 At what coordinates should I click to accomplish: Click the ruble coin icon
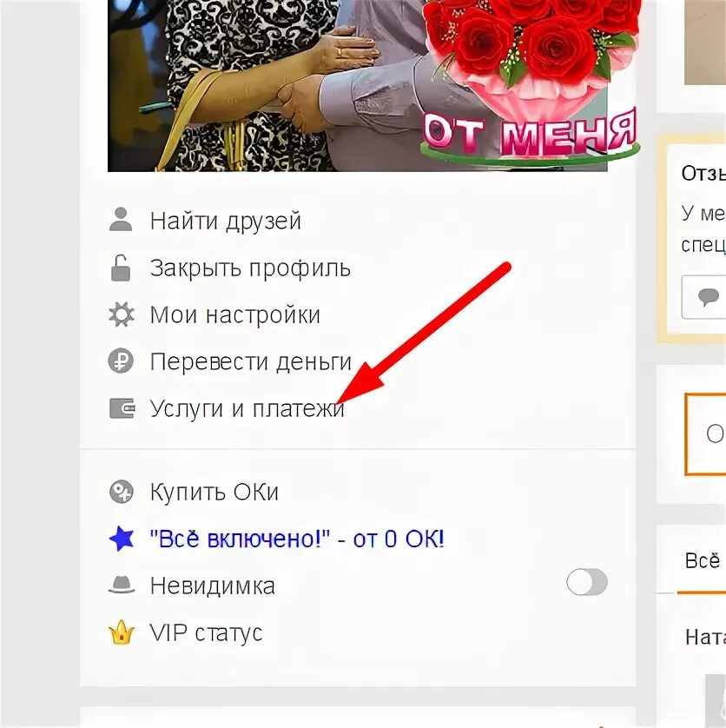[x=121, y=361]
